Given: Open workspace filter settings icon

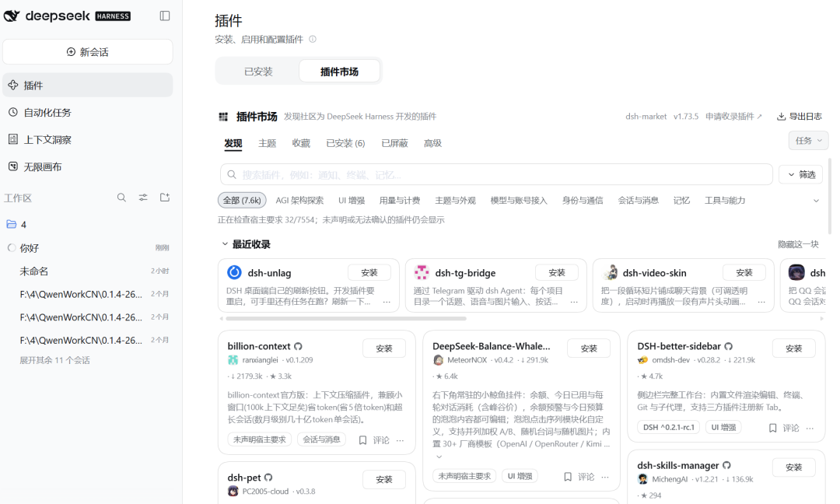Looking at the screenshot, I should coord(143,198).
